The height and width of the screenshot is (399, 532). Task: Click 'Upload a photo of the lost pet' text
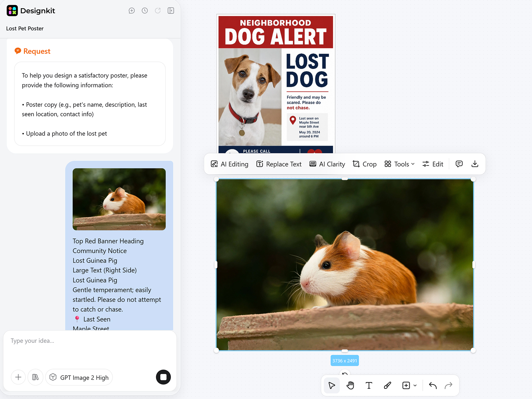[x=66, y=134]
